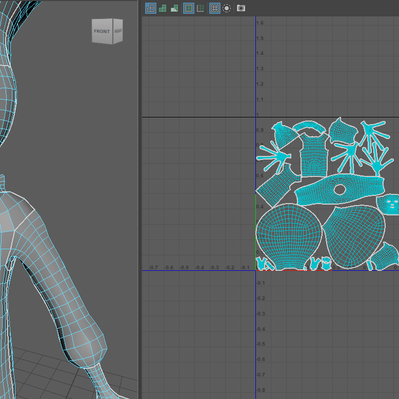Click the RIGHT face of the view cube
This screenshot has width=399, height=399.
coord(118,31)
